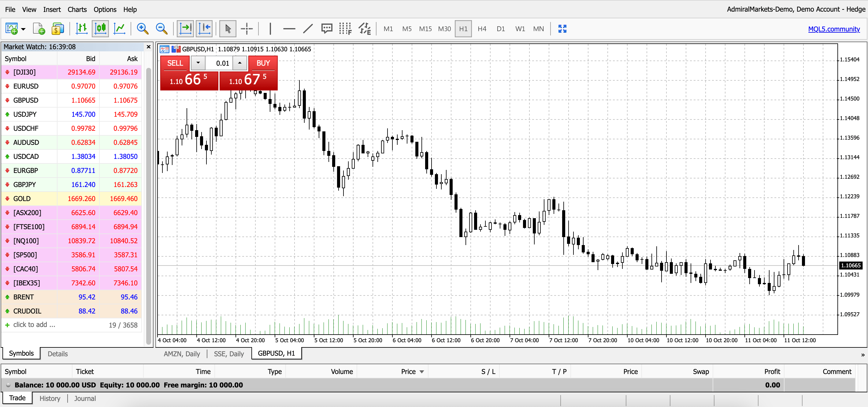Screen dimensions: 868x407
Task: Select the text comment tool
Action: tap(327, 29)
